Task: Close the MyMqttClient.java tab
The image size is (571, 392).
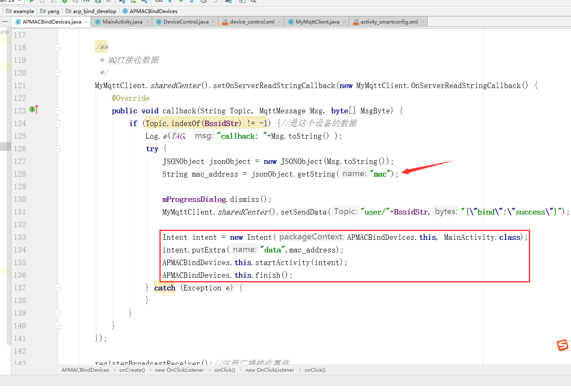Action: 344,21
